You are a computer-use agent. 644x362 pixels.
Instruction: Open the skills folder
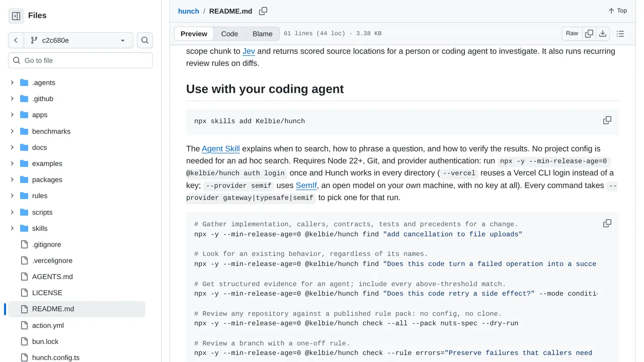tap(40, 228)
